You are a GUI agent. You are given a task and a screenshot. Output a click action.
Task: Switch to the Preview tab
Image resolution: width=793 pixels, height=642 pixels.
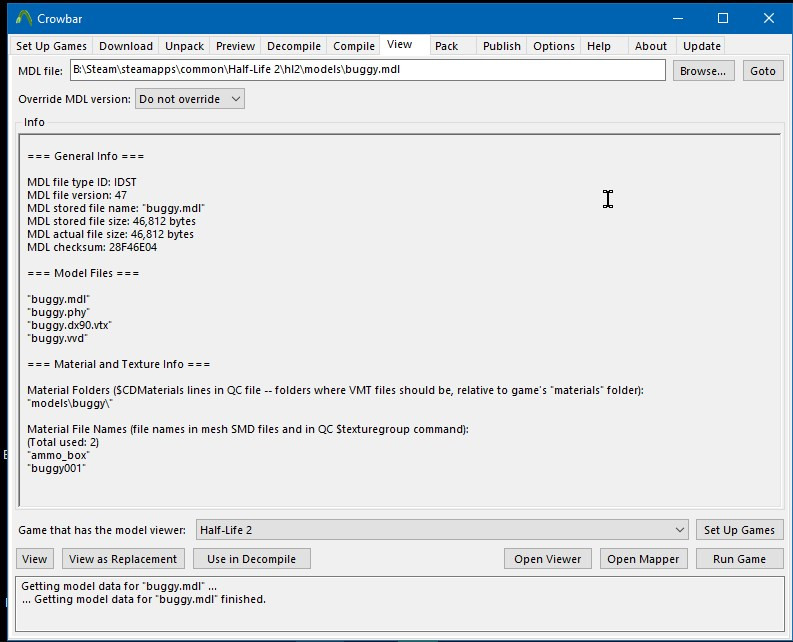pyautogui.click(x=235, y=46)
